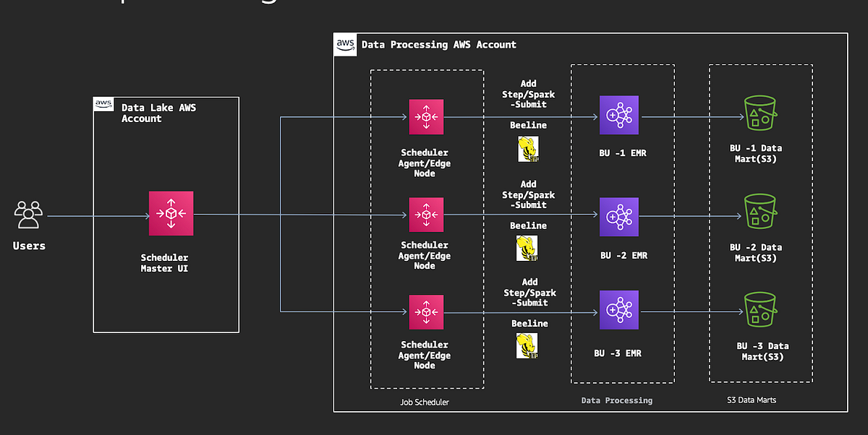Click the Data Processing group caption
The image size is (868, 435).
coord(617,400)
